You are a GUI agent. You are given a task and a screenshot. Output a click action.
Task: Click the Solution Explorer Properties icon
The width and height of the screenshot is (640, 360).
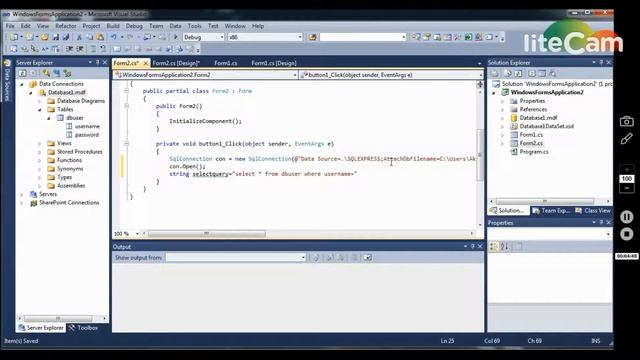click(x=495, y=73)
